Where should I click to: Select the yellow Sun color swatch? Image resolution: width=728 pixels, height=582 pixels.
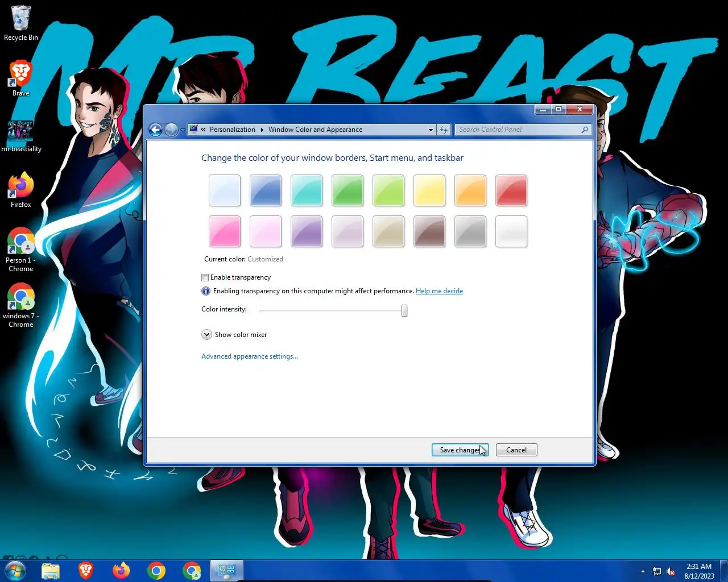(429, 190)
